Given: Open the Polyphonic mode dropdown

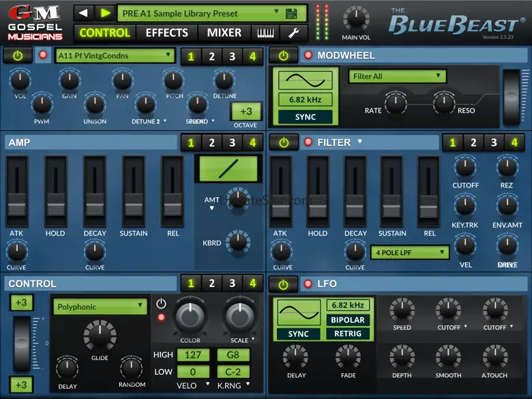Looking at the screenshot, I should (x=100, y=307).
